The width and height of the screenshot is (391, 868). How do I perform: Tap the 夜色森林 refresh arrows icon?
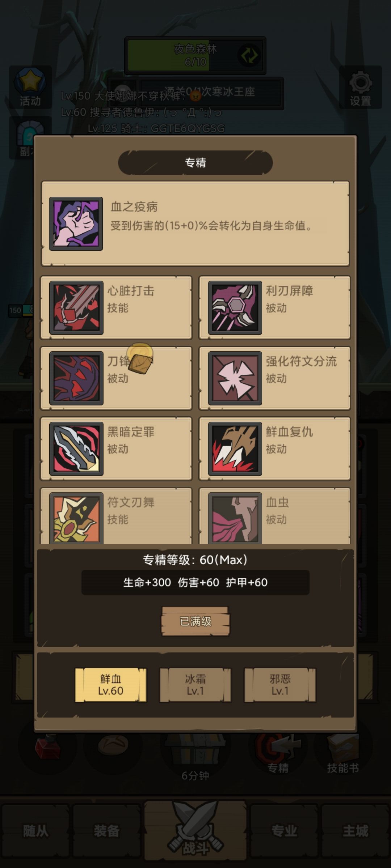(249, 55)
